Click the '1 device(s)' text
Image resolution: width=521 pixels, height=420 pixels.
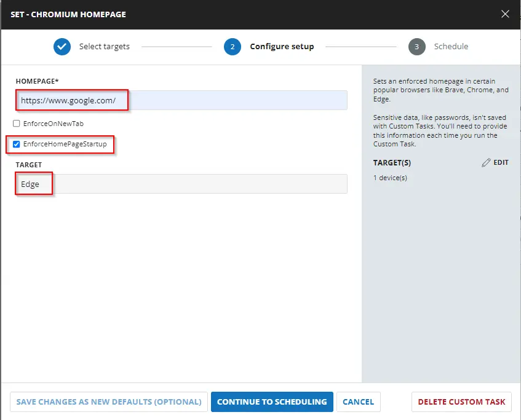pos(390,178)
